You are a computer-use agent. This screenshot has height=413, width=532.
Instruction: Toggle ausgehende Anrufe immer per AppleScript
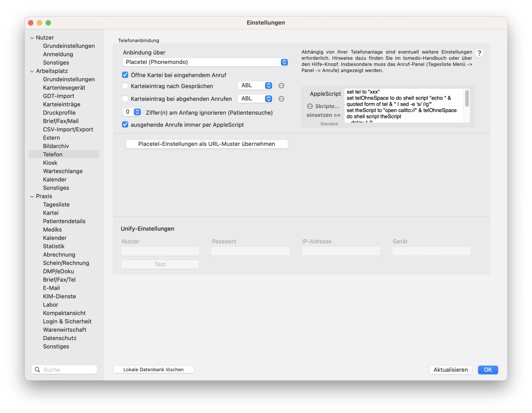pyautogui.click(x=125, y=125)
